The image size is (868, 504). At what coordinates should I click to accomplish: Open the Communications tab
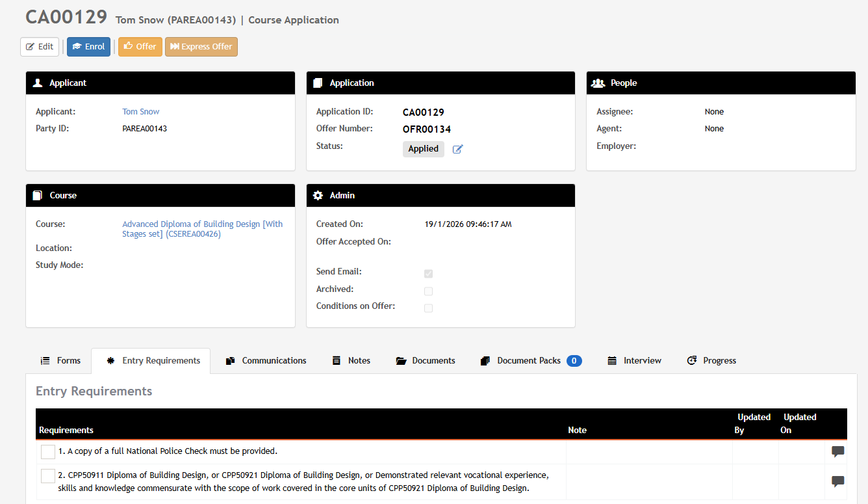pos(266,360)
